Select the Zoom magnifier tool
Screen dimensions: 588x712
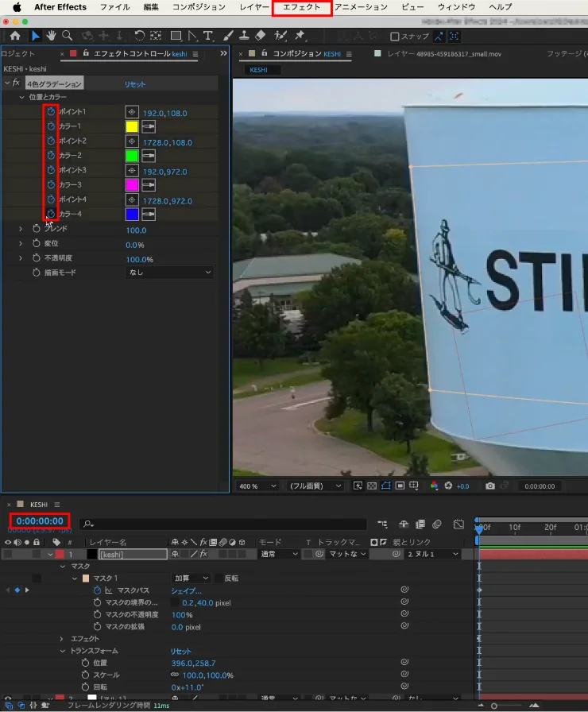[68, 36]
